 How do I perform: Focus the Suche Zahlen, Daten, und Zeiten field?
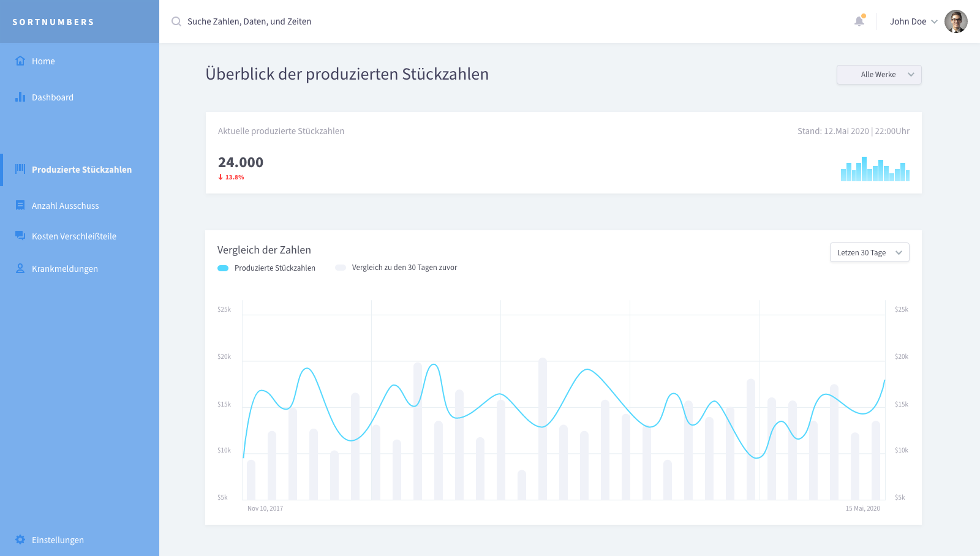pyautogui.click(x=249, y=21)
